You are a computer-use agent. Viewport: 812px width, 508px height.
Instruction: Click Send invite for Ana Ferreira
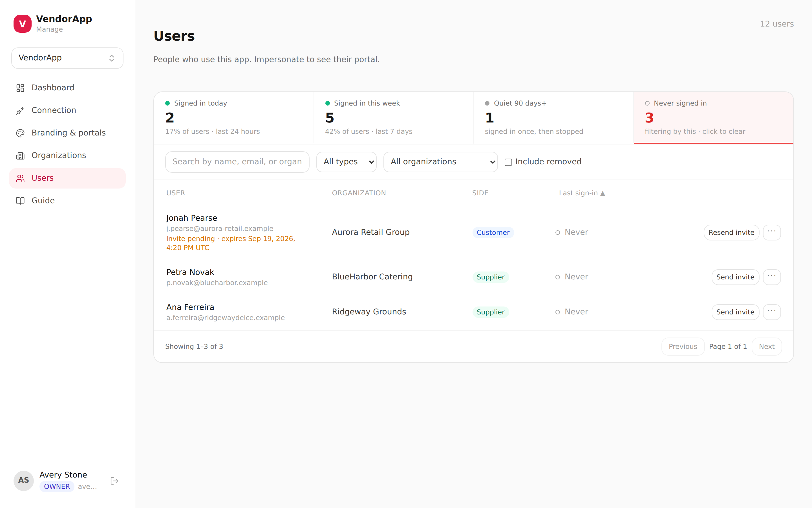735,312
